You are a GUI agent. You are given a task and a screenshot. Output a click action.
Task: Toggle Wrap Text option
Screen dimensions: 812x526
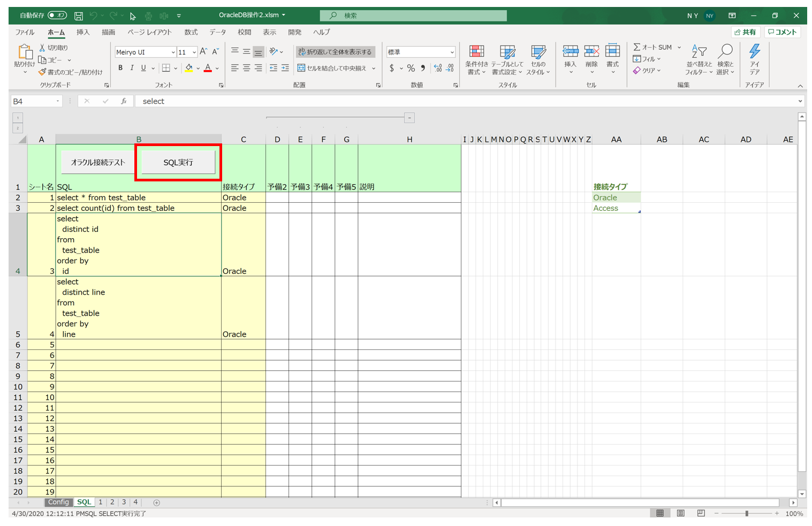click(336, 52)
